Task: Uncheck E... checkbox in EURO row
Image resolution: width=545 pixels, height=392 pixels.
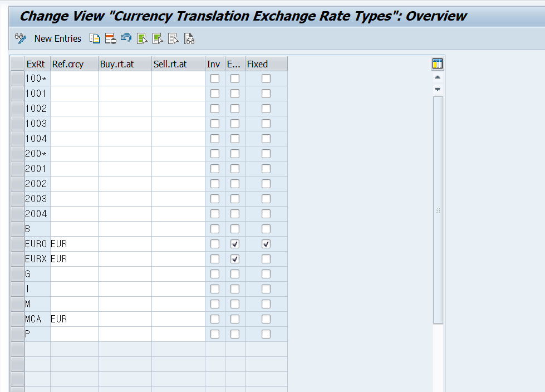Action: click(235, 244)
